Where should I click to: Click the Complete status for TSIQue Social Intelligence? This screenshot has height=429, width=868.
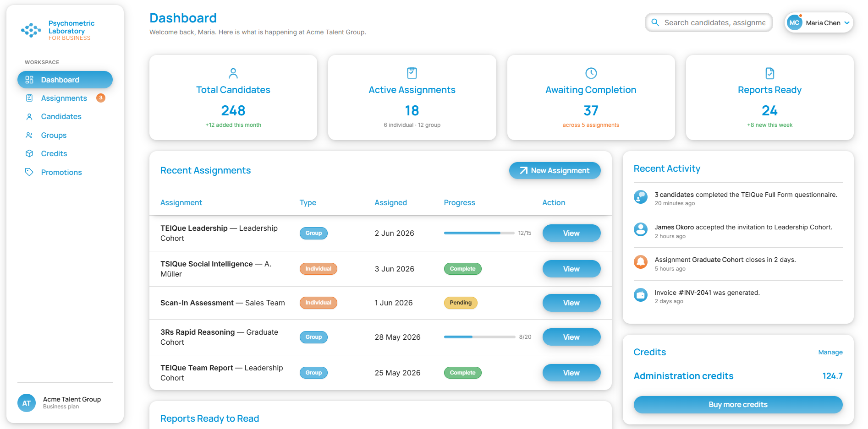pos(462,269)
